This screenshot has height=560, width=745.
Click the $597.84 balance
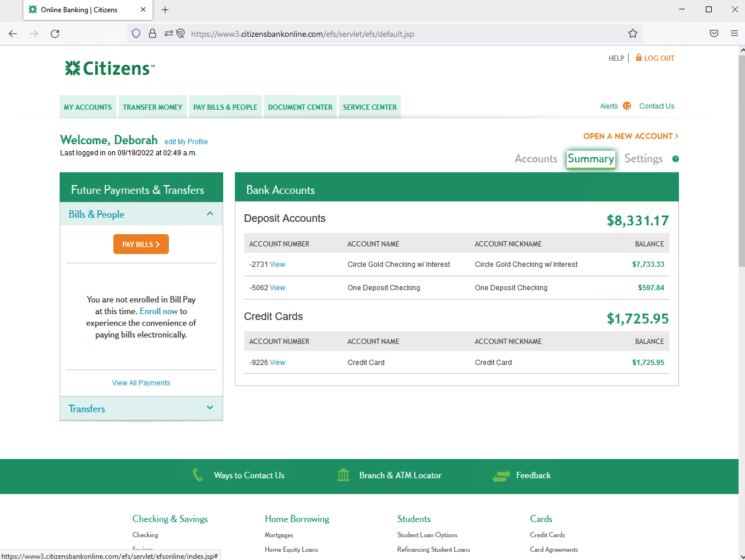(x=651, y=288)
